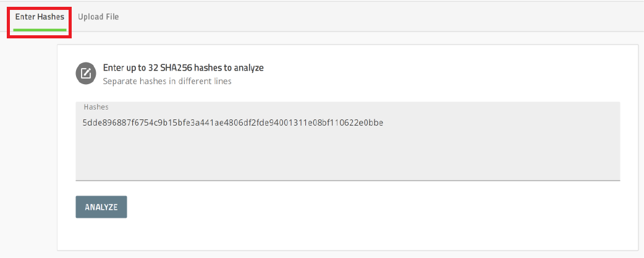Click the small 'Hashes' field label
644x258 pixels.
tap(96, 107)
